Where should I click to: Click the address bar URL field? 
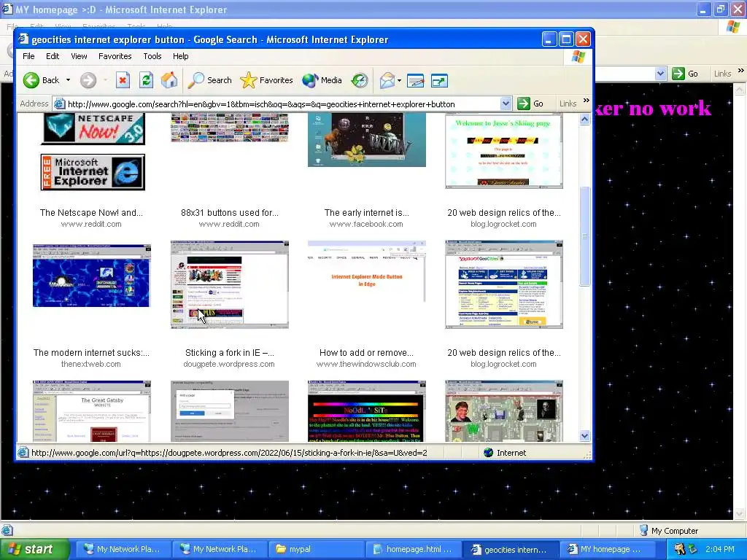281,104
